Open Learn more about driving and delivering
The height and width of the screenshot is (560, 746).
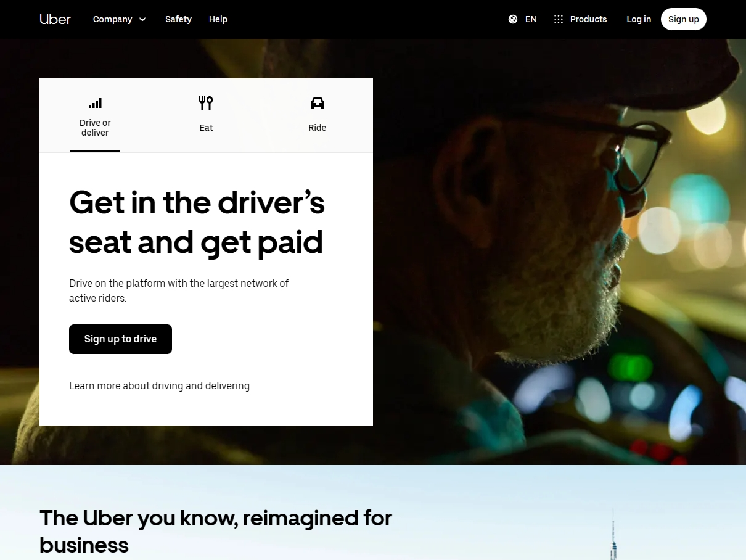159,386
